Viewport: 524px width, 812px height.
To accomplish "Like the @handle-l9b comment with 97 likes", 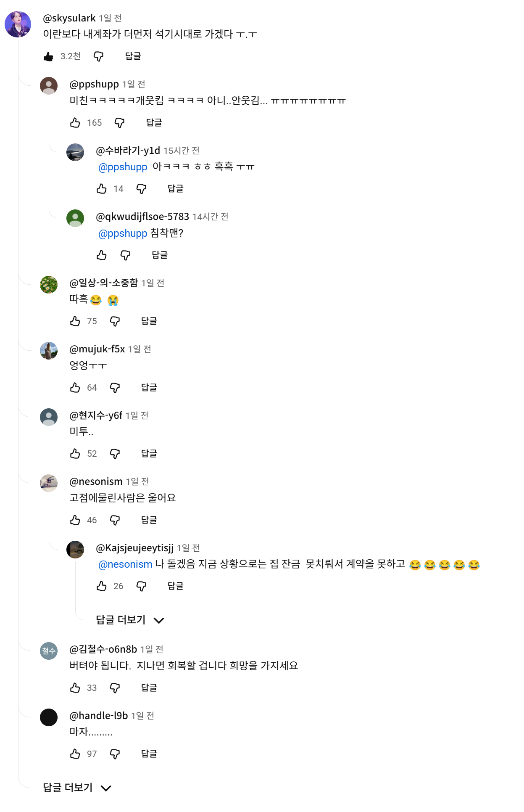I will [75, 754].
